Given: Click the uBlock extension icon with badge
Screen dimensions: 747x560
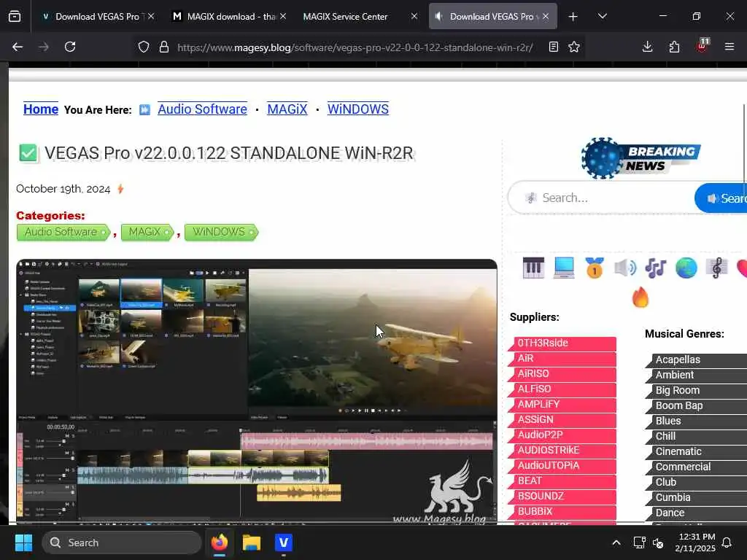Looking at the screenshot, I should (703, 45).
